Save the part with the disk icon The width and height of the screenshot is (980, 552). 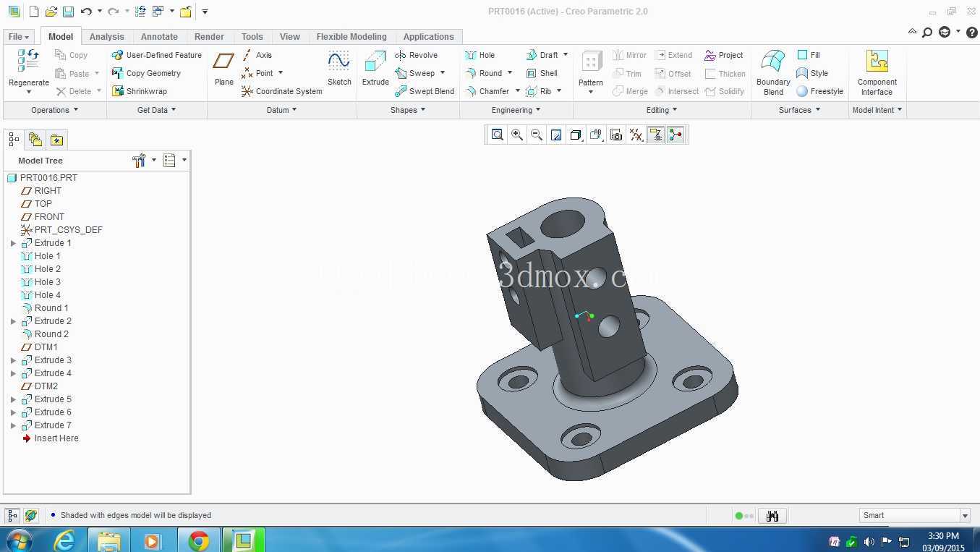point(68,12)
